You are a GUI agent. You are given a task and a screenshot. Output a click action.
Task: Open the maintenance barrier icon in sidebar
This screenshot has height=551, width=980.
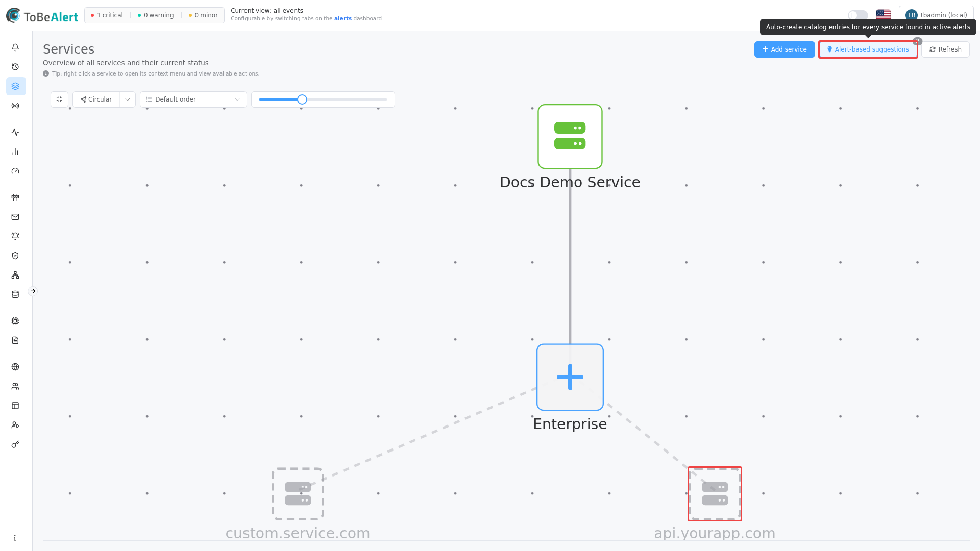[15, 197]
